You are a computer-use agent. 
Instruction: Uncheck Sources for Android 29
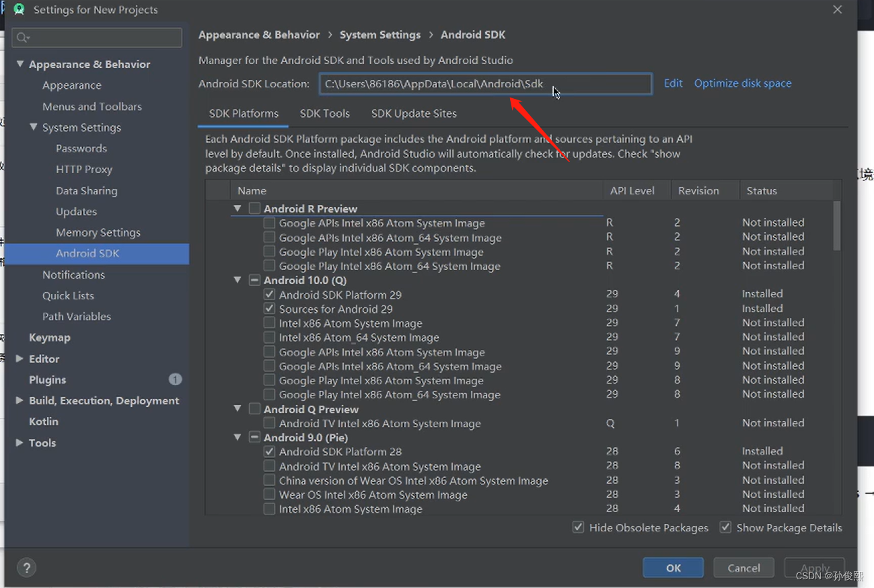(269, 308)
